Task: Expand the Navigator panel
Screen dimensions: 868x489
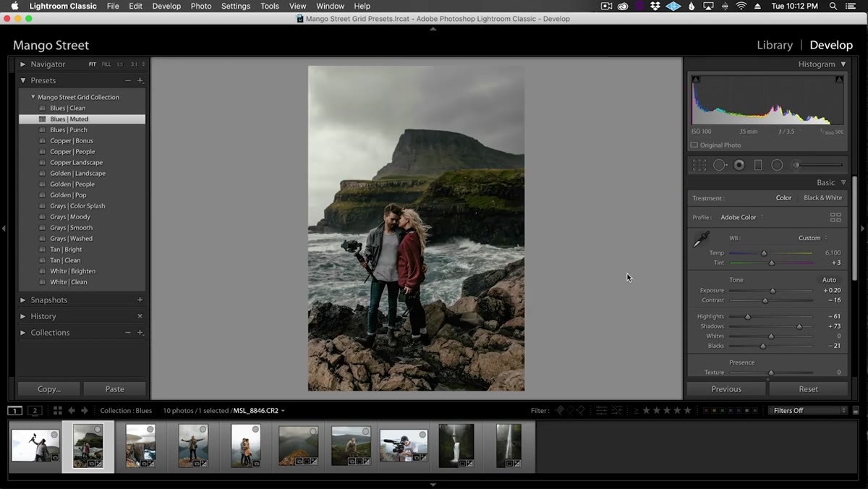Action: point(23,64)
